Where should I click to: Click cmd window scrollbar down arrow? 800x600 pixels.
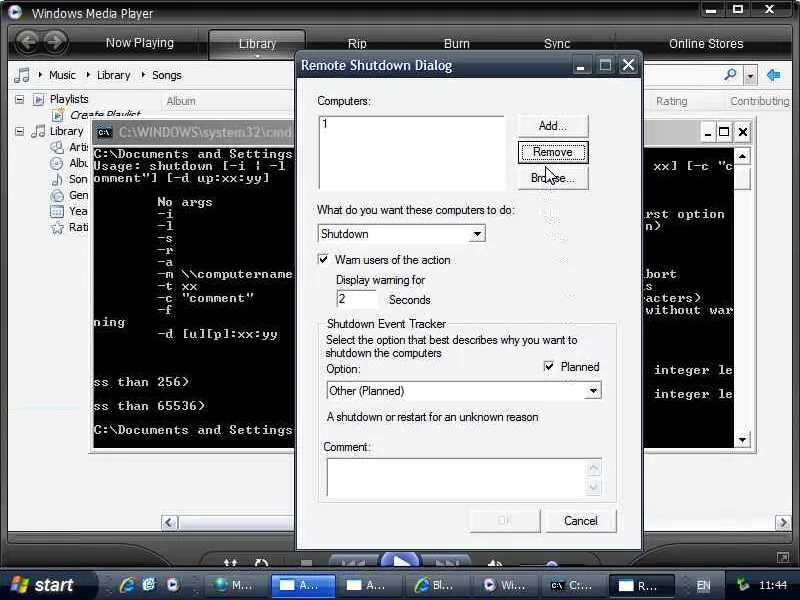(x=742, y=439)
